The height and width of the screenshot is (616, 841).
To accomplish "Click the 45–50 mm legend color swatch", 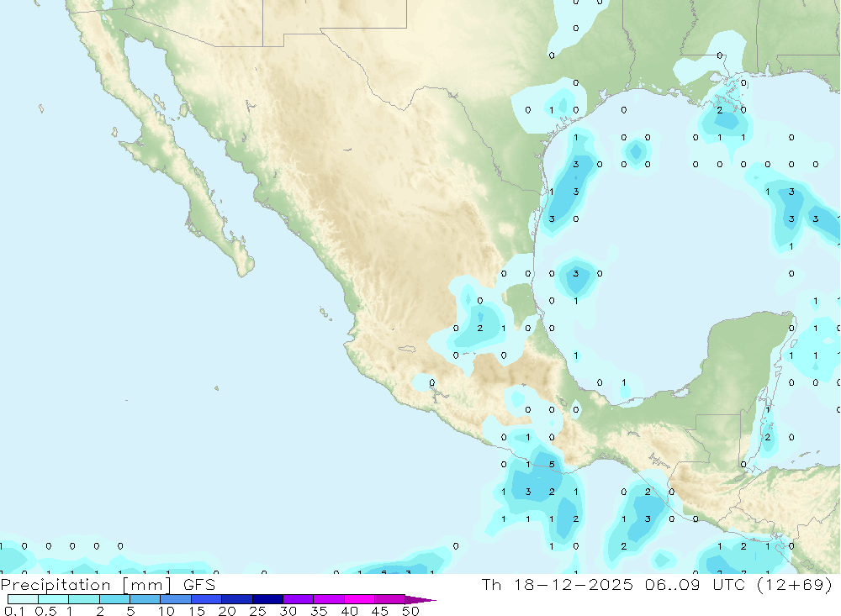I will point(390,599).
